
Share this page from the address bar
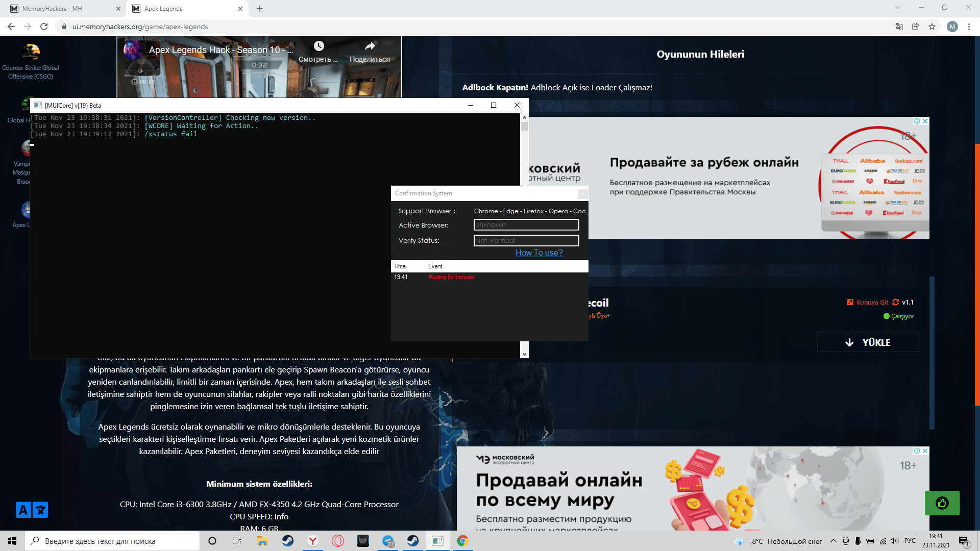pyautogui.click(x=916, y=27)
